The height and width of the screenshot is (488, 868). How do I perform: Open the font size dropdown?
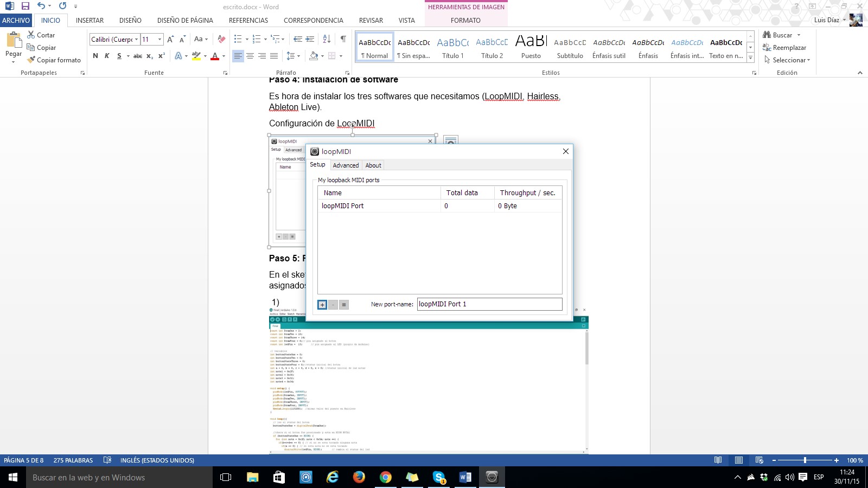[x=159, y=40]
